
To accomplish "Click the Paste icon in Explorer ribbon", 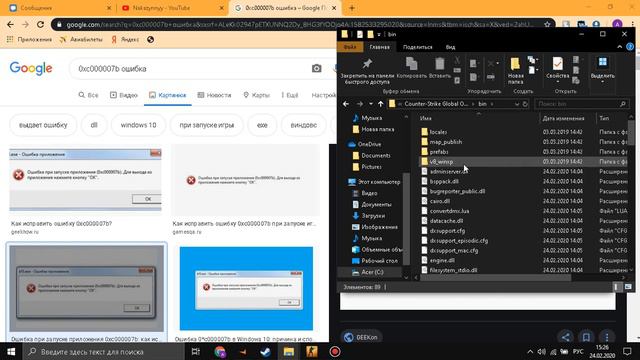I will (x=440, y=64).
